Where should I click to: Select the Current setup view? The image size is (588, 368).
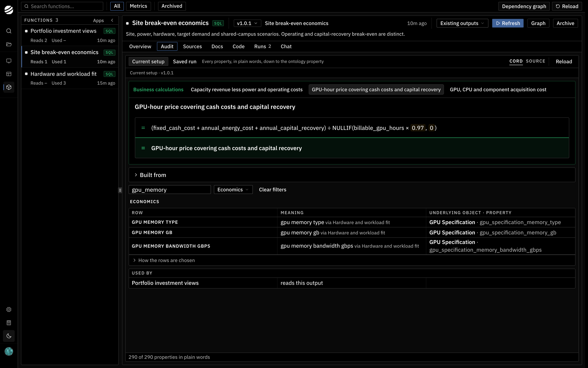click(x=148, y=62)
